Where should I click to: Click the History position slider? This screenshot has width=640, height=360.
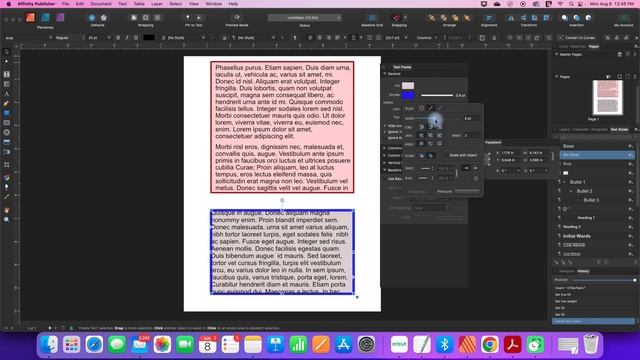click(604, 280)
